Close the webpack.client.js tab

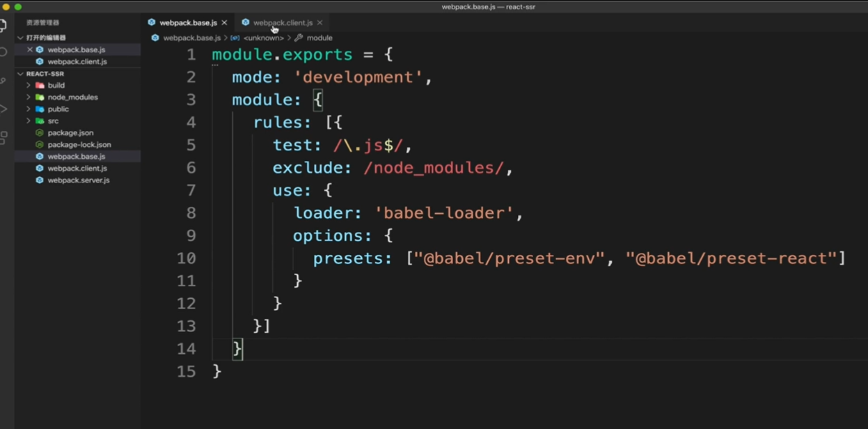pos(319,23)
